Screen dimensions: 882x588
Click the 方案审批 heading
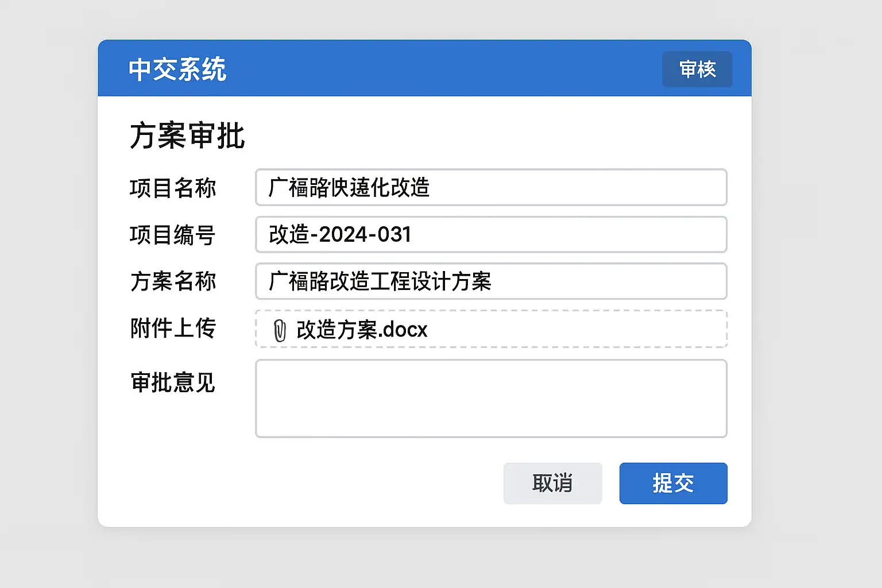[x=187, y=136]
